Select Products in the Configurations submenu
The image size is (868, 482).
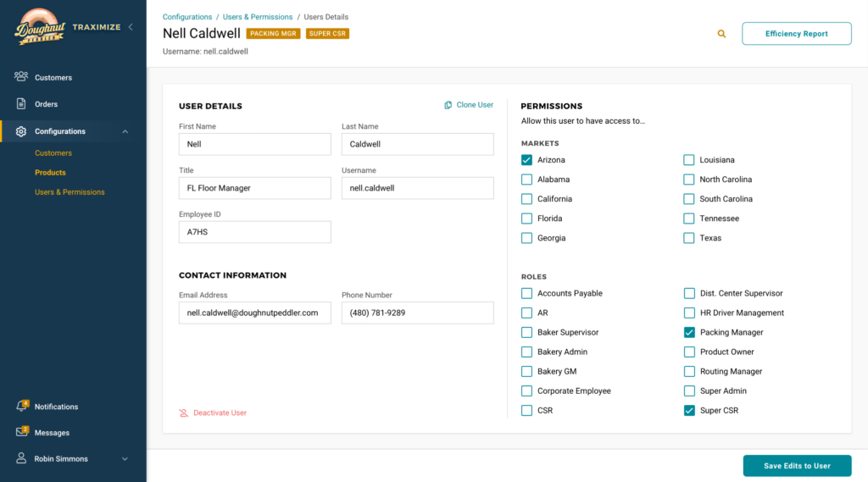point(50,173)
